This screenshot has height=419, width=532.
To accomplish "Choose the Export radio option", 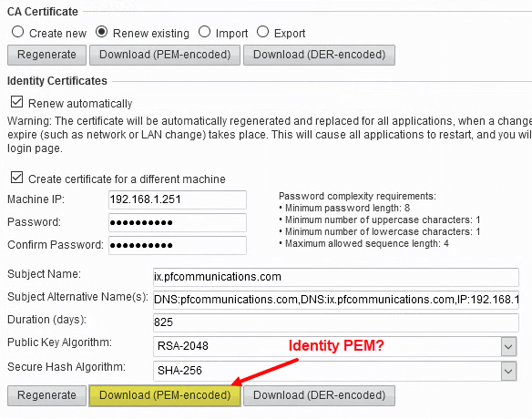I will click(x=262, y=32).
